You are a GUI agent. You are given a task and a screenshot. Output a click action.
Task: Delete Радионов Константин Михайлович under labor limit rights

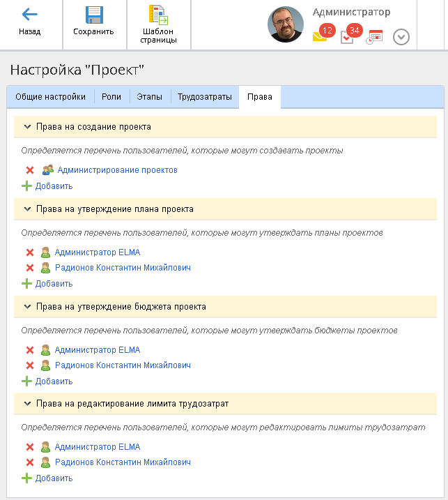click(30, 462)
